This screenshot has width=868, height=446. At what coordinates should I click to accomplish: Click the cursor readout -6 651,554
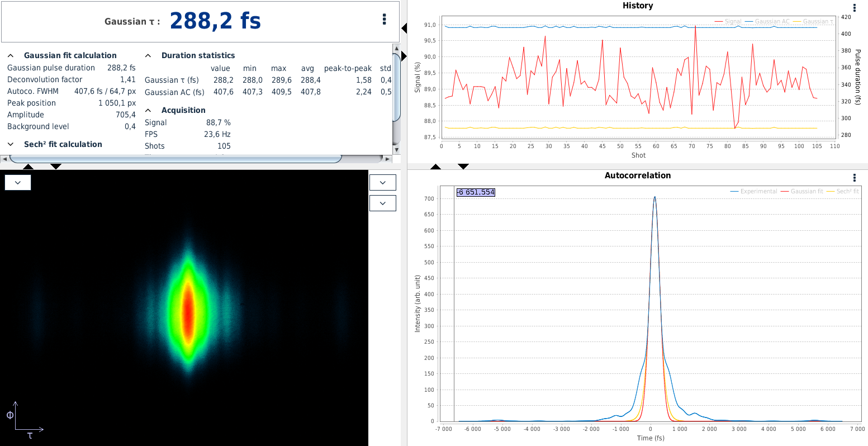pyautogui.click(x=476, y=192)
